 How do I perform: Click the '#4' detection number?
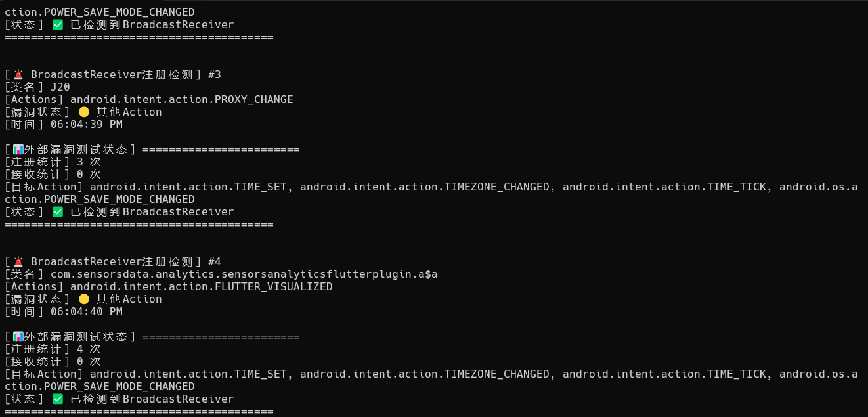click(215, 261)
